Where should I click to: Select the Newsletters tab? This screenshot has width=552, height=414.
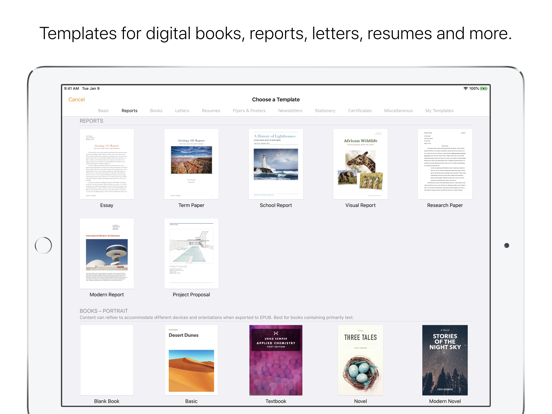click(x=290, y=111)
